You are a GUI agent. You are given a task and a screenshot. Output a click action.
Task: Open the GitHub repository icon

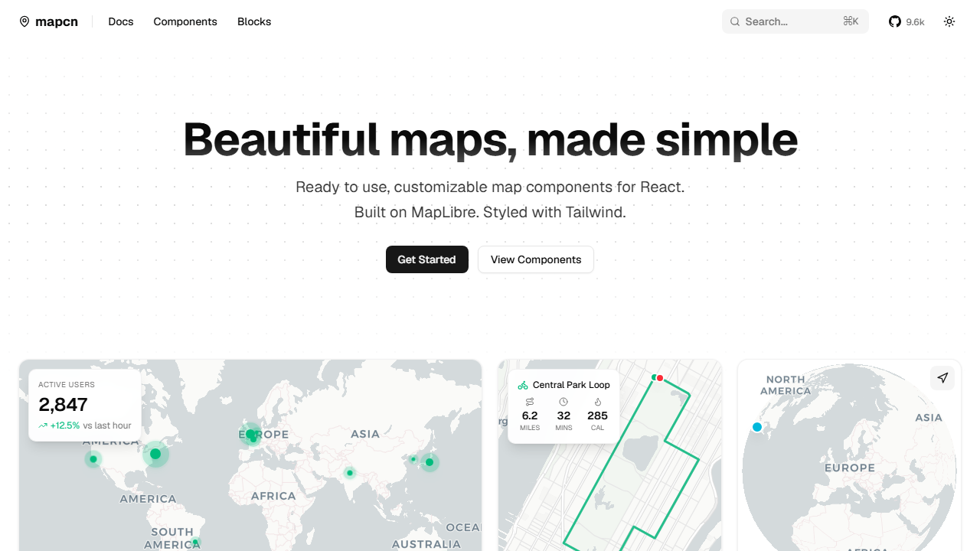click(895, 21)
